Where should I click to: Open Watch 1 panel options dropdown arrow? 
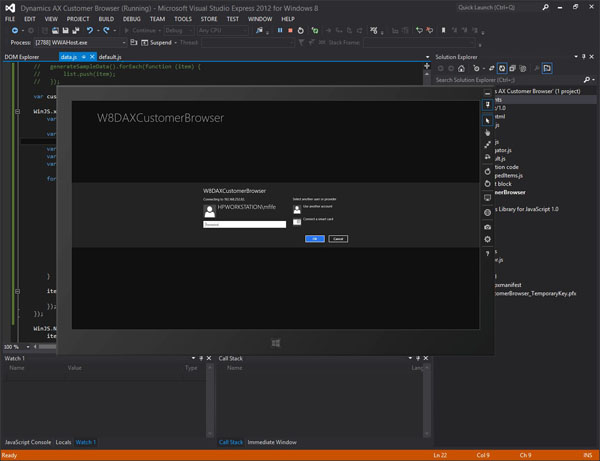click(x=193, y=358)
